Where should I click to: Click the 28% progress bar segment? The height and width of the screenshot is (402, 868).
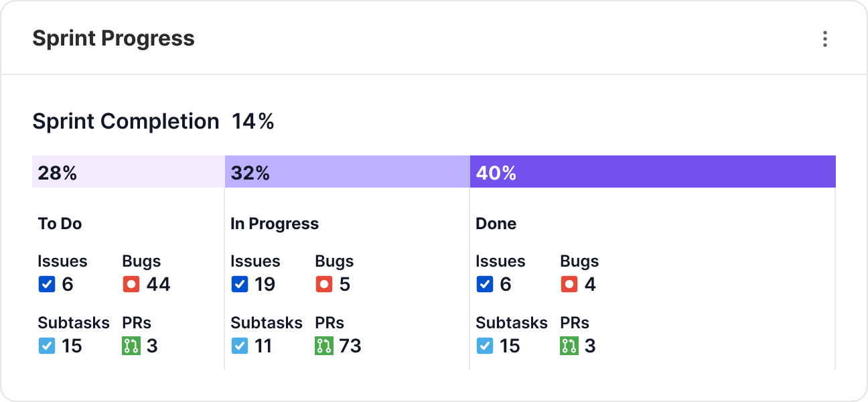point(127,172)
